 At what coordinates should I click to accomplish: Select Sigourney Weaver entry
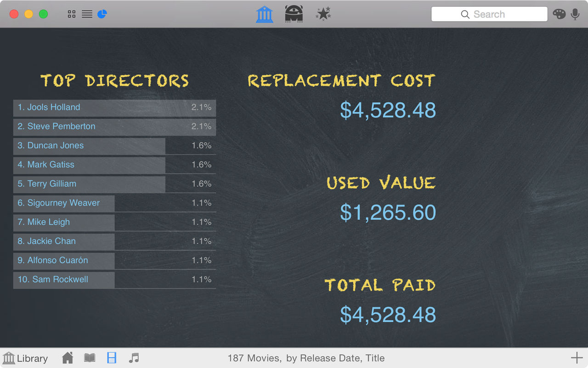(114, 203)
